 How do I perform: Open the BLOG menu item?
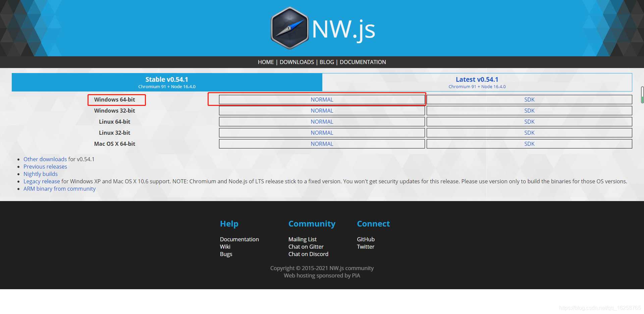click(x=326, y=62)
